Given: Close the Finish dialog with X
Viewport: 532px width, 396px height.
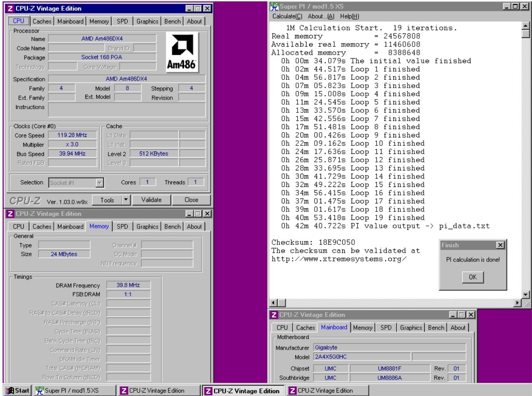Looking at the screenshot, I should point(500,245).
